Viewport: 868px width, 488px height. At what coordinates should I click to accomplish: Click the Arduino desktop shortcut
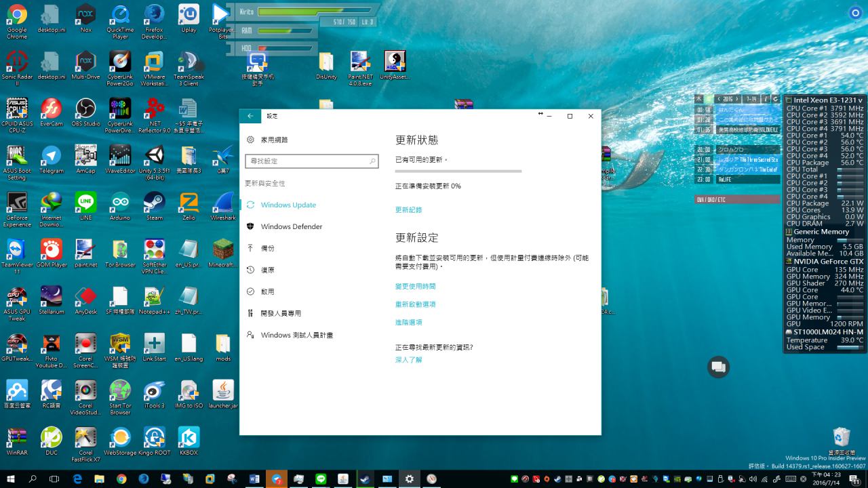click(x=120, y=202)
